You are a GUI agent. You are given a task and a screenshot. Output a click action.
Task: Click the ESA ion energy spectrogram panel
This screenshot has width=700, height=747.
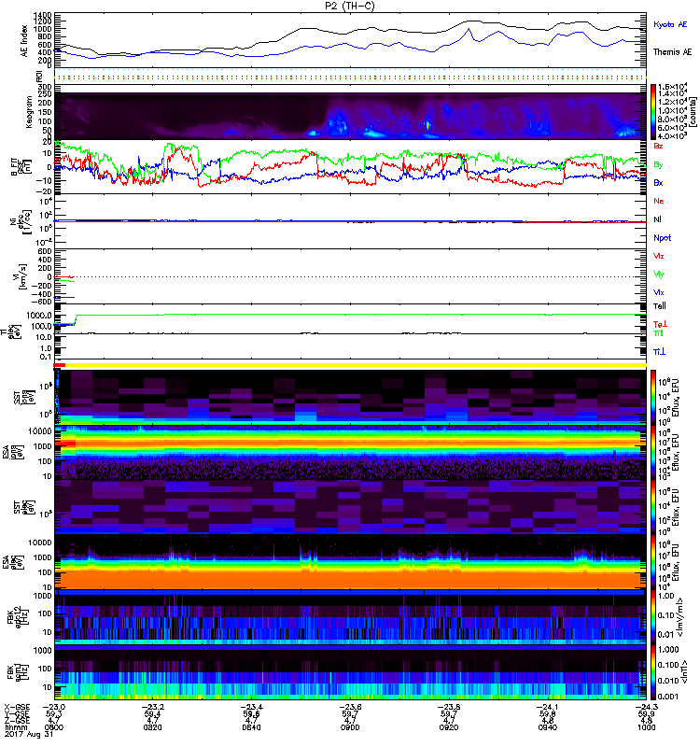[x=350, y=452]
